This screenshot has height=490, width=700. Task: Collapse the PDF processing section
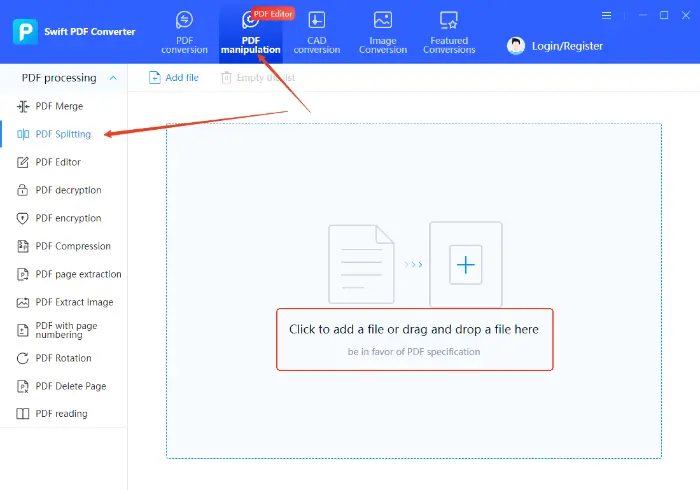(113, 78)
